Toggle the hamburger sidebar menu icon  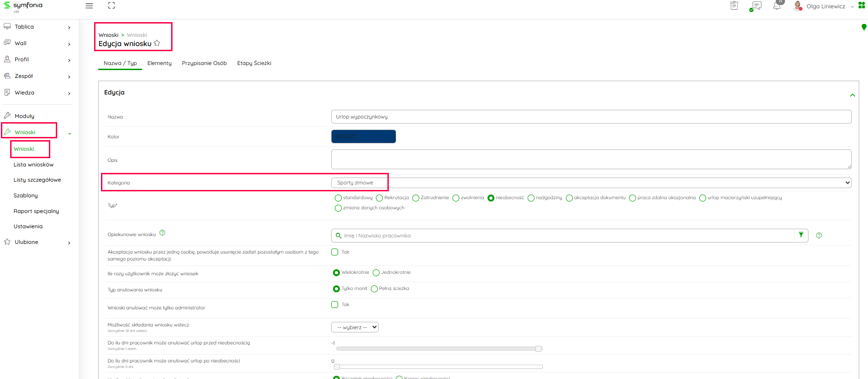coord(89,6)
